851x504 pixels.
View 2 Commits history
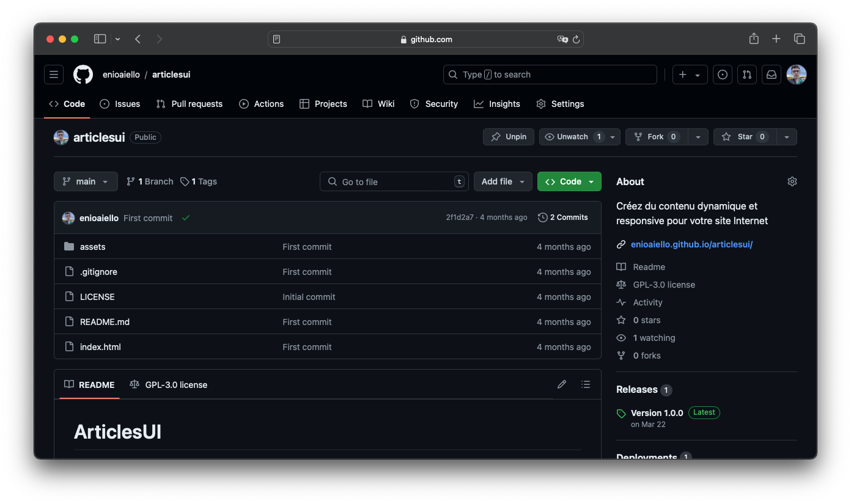point(563,217)
